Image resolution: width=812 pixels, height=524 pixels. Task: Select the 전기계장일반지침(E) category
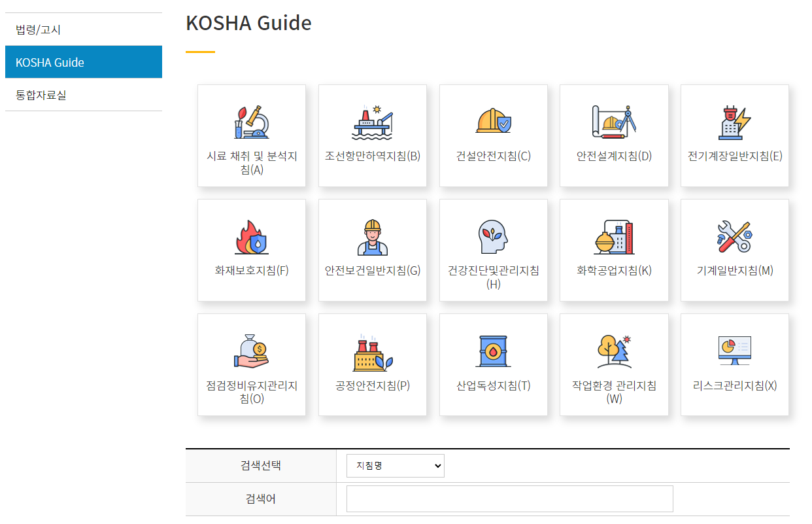(x=734, y=135)
